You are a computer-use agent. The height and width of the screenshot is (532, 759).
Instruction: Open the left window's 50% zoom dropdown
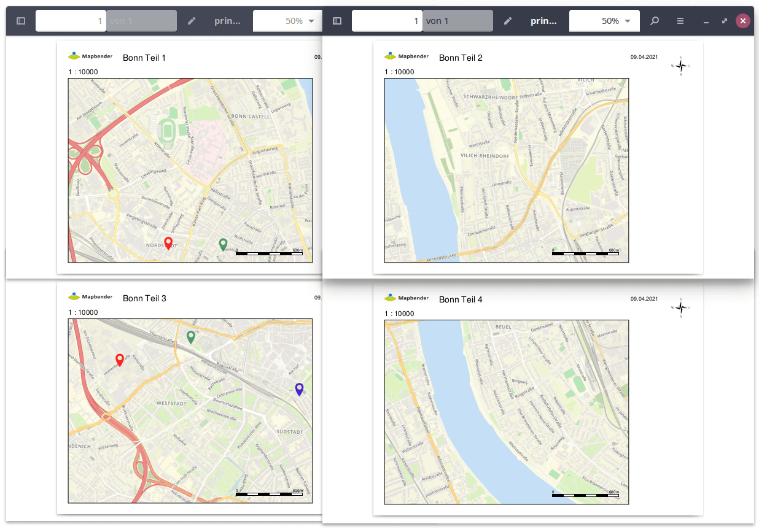[x=287, y=21]
